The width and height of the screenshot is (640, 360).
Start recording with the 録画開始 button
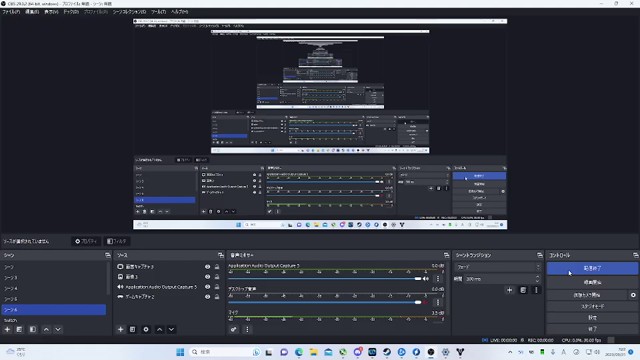tap(592, 282)
